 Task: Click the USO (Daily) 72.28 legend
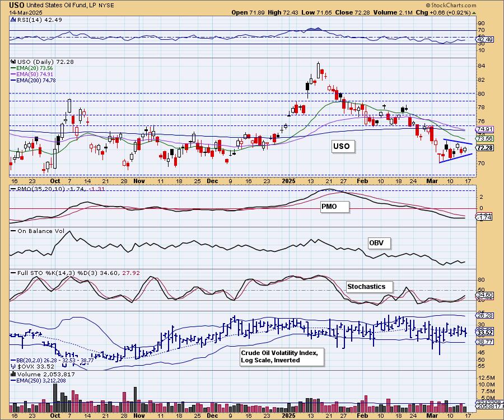point(45,62)
